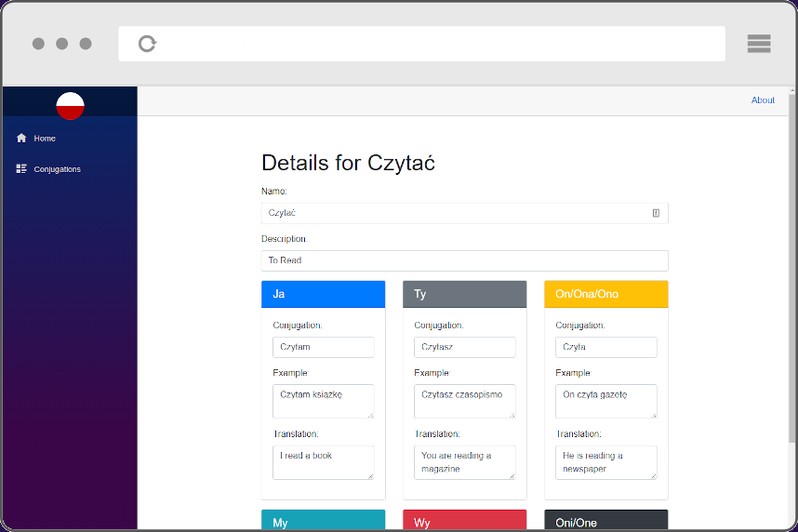Click the 'He is reading a newspaper' translation box
Screen dimensions: 798x532
tap(605, 462)
